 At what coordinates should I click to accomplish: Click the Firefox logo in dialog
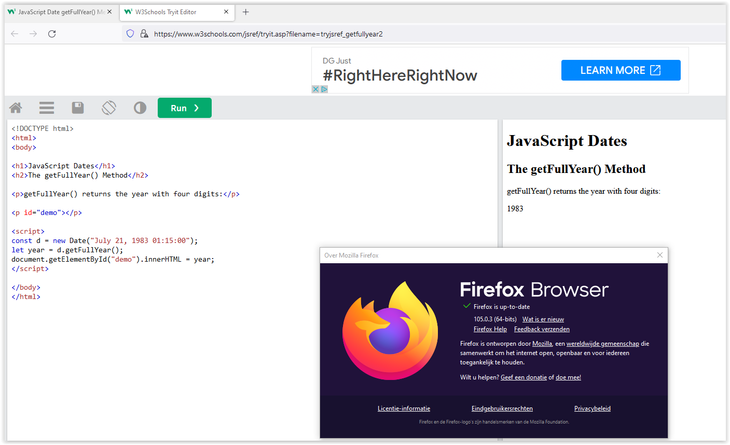pyautogui.click(x=390, y=330)
